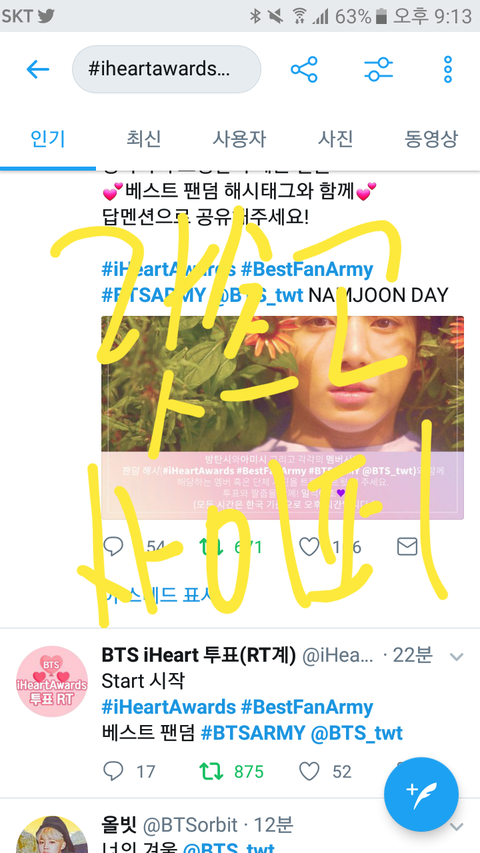The image size is (480, 853).
Task: Expand options chevron on 올빗 tweet
Action: click(456, 827)
